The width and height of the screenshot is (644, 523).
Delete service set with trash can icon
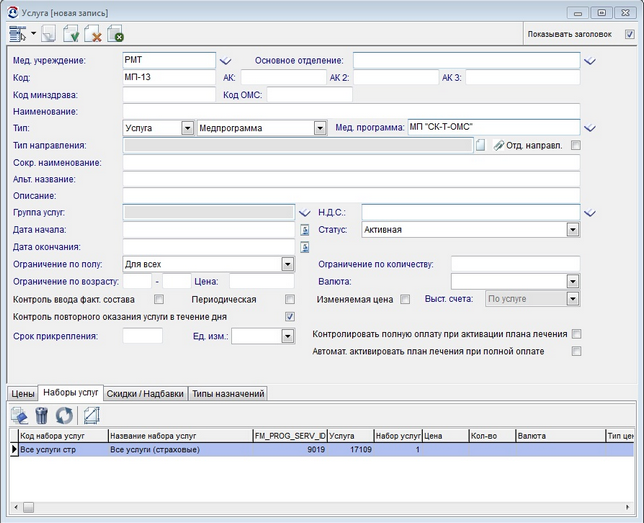click(41, 415)
